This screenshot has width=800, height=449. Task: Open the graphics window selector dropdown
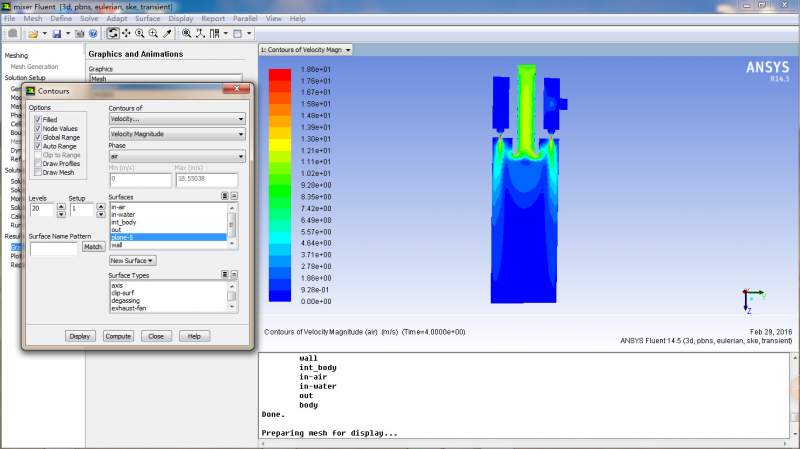(x=306, y=50)
